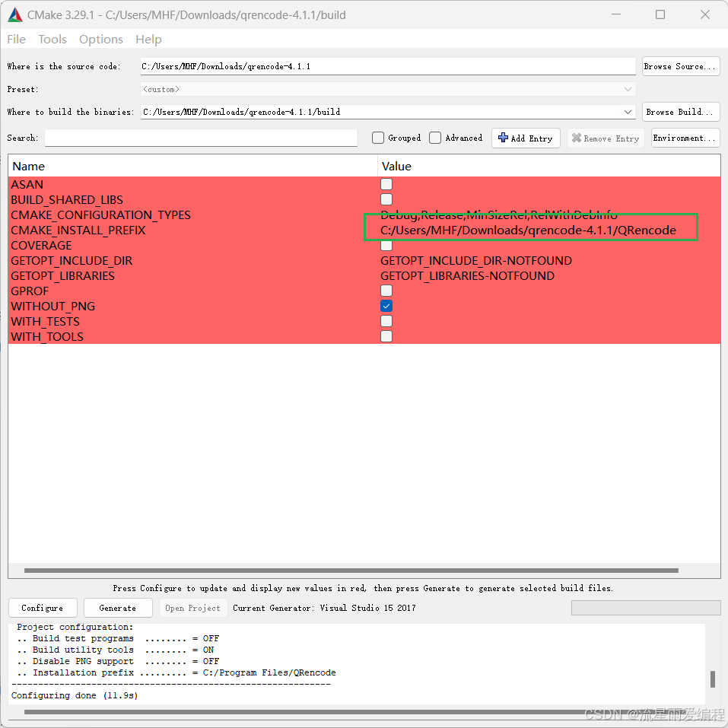Click the CMake logo icon in title bar
This screenshot has height=728, width=728.
(15, 15)
